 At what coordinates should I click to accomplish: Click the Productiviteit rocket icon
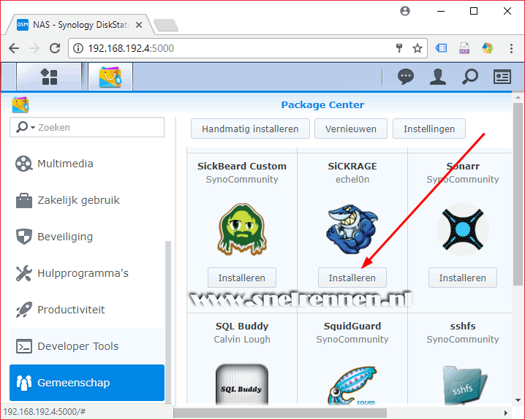[x=24, y=309]
